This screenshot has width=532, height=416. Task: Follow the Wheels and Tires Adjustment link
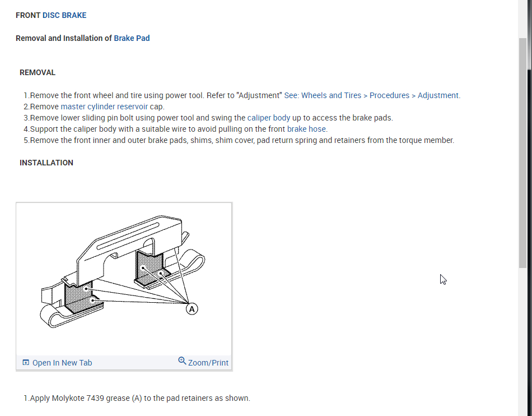click(372, 95)
